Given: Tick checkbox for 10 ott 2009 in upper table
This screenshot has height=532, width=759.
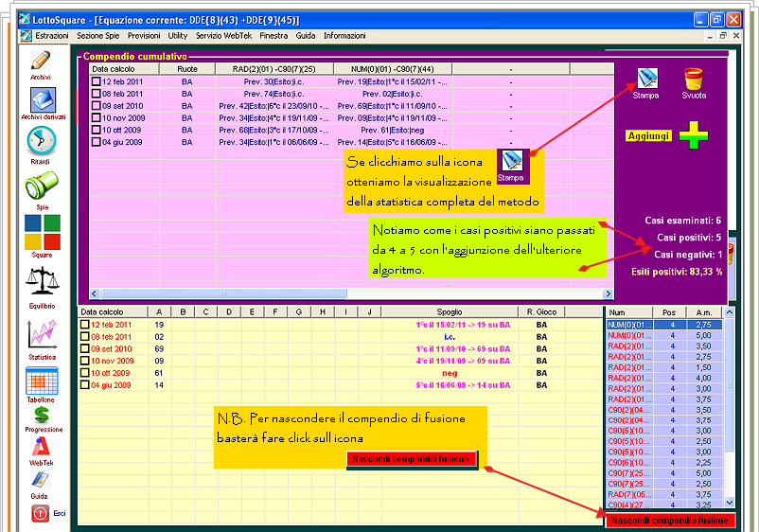Looking at the screenshot, I should 97,130.
